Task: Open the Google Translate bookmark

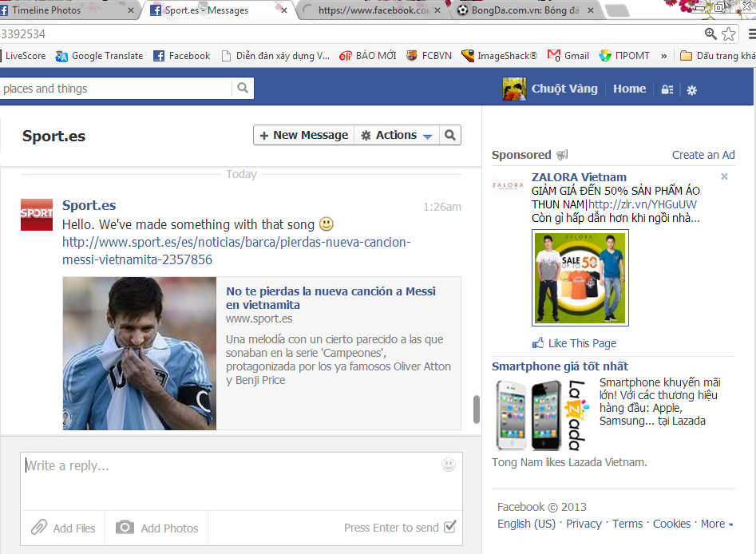Action: [99, 56]
